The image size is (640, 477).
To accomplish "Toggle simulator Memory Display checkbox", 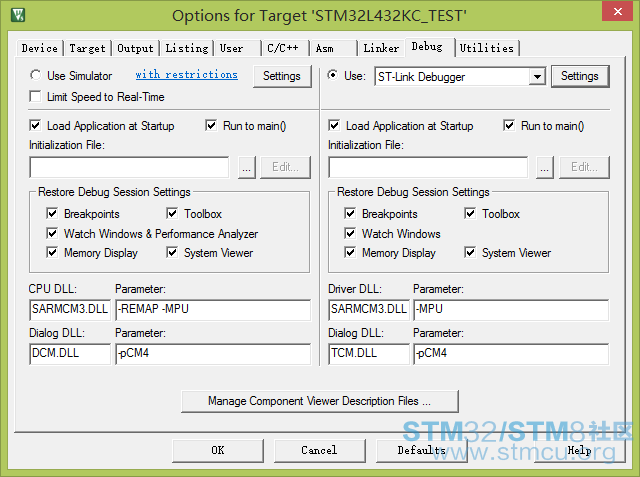I will (x=52, y=252).
